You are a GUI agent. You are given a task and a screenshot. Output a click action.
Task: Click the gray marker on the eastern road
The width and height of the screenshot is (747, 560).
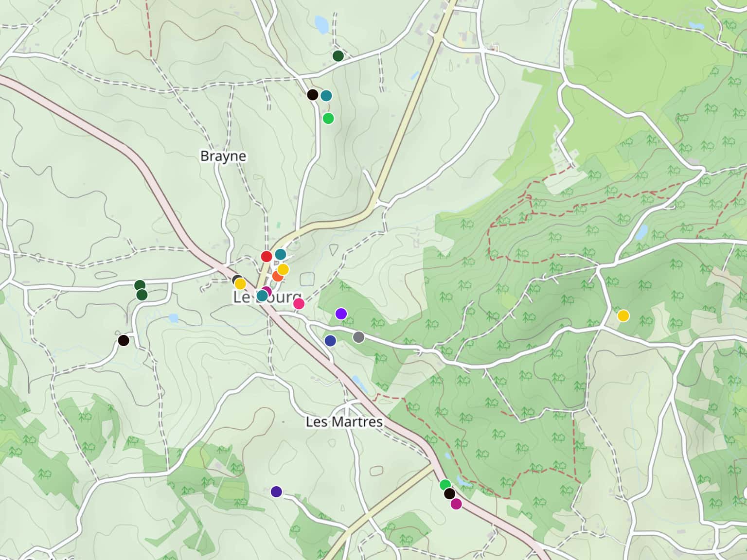358,337
